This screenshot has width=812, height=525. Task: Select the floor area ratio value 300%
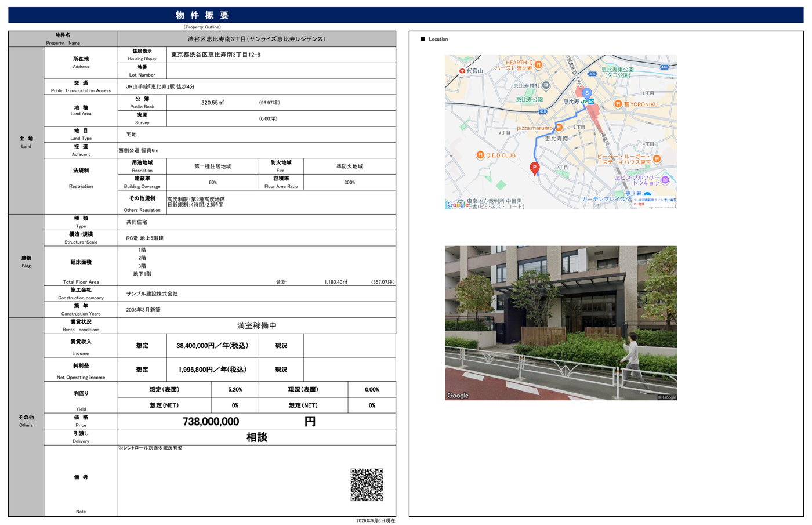(349, 182)
